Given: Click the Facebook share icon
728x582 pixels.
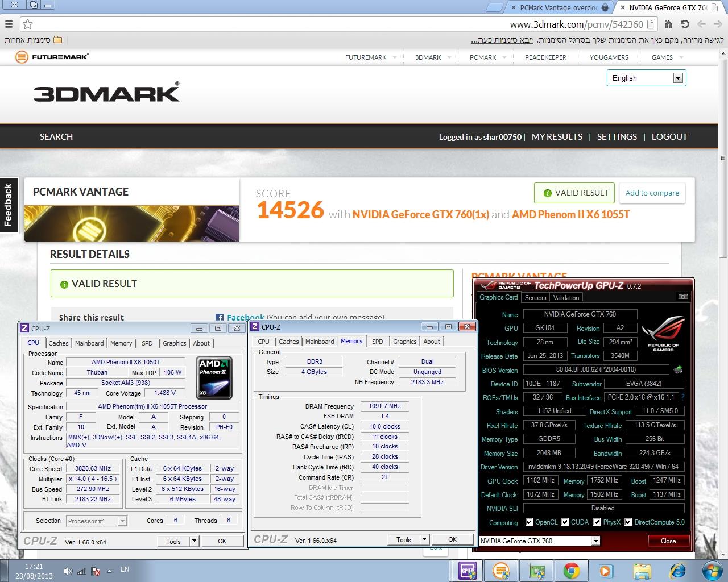Looking at the screenshot, I should 219,318.
